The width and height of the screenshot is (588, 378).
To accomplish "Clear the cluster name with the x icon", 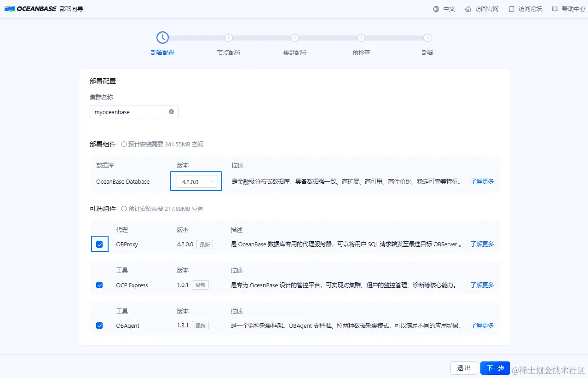I will [171, 112].
